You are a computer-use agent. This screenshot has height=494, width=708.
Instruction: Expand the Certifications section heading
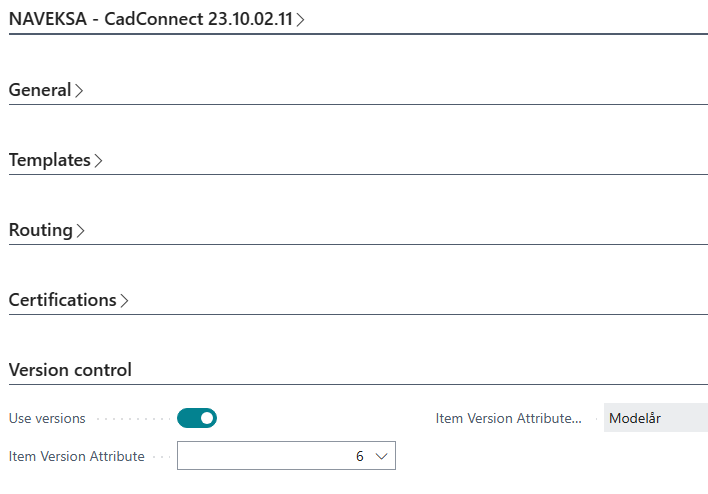point(62,300)
